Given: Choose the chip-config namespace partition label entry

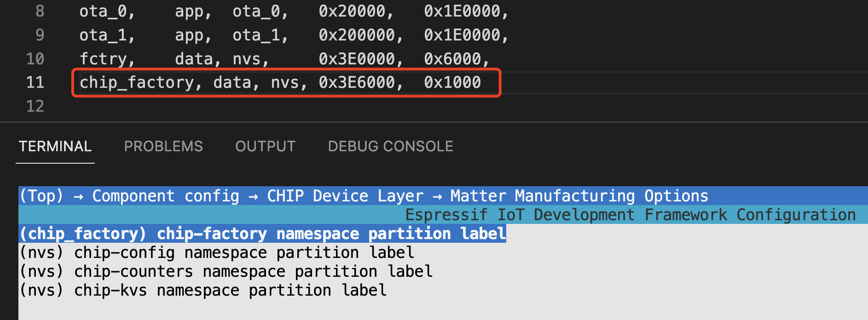Looking at the screenshot, I should (216, 252).
